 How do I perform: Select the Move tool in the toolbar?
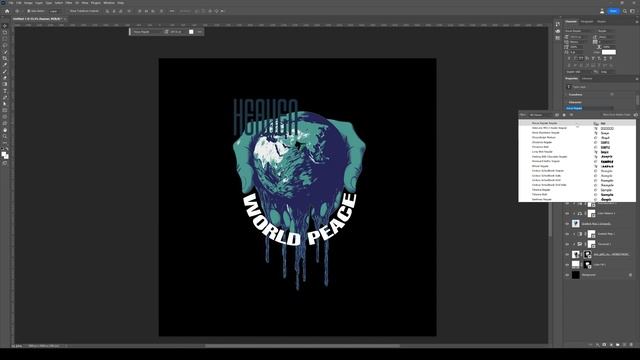pos(5,26)
